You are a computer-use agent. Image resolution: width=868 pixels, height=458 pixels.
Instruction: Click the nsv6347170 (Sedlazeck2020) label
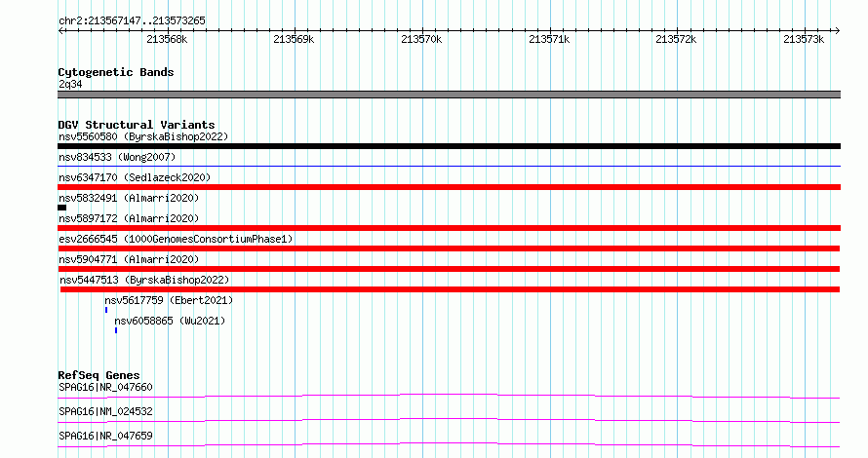point(135,177)
